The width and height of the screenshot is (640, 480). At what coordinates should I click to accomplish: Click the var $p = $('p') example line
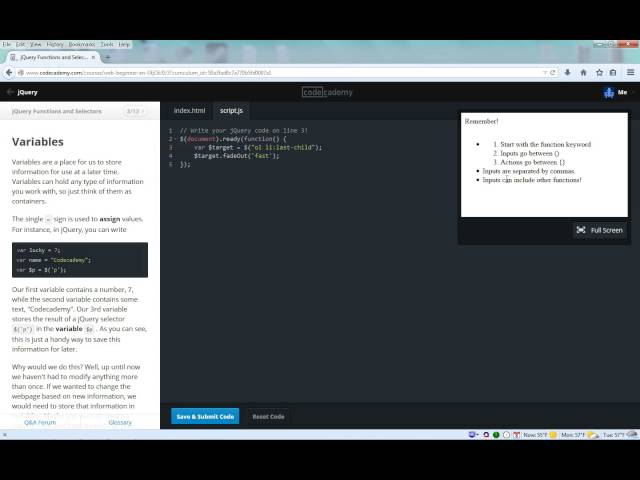pyautogui.click(x=41, y=270)
